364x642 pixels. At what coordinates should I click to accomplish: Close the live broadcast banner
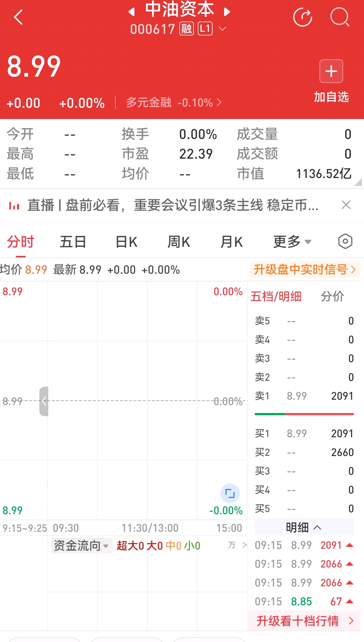346,205
